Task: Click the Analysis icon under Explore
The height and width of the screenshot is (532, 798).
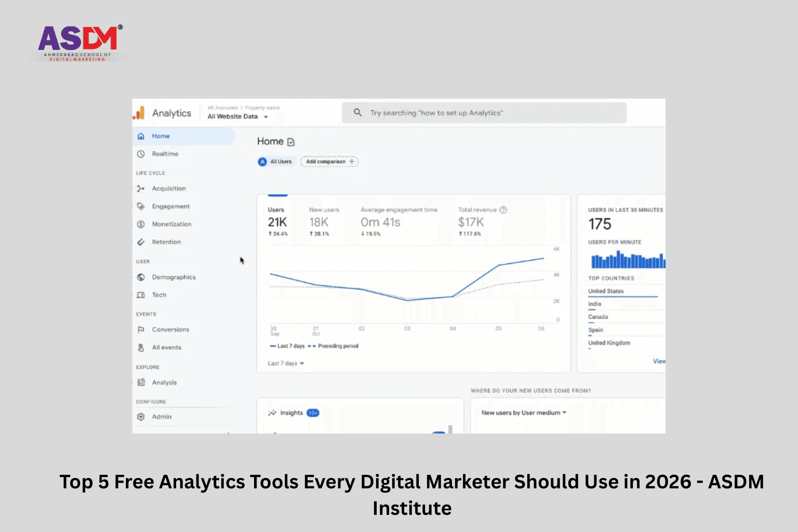Action: tap(141, 382)
